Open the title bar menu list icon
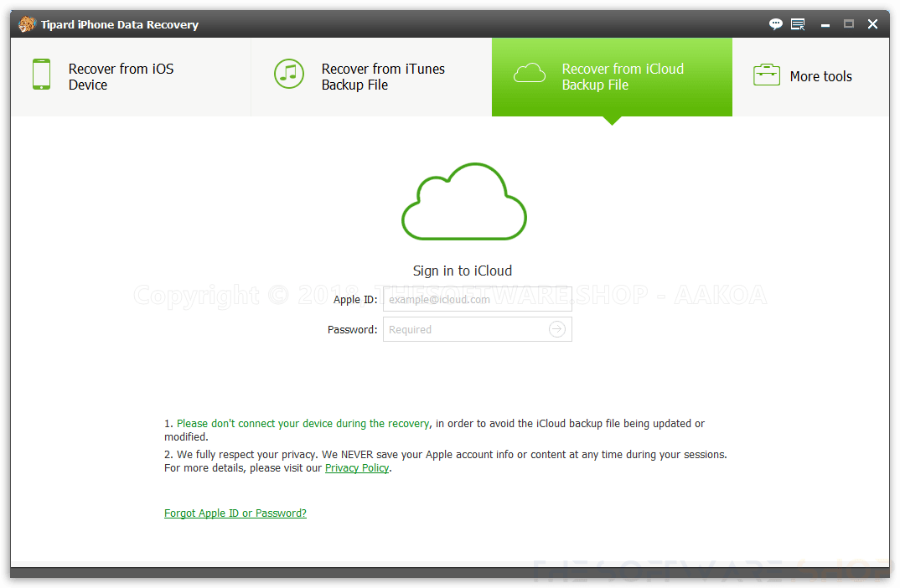Image resolution: width=900 pixels, height=588 pixels. coord(798,24)
